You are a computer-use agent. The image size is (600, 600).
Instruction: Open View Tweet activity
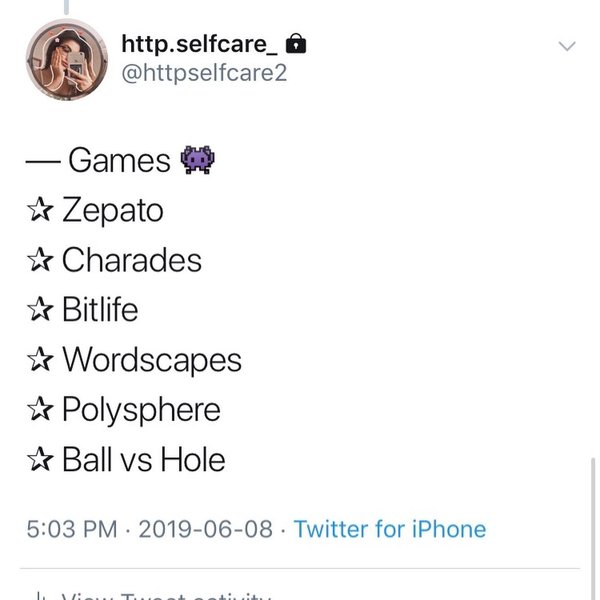click(x=165, y=596)
